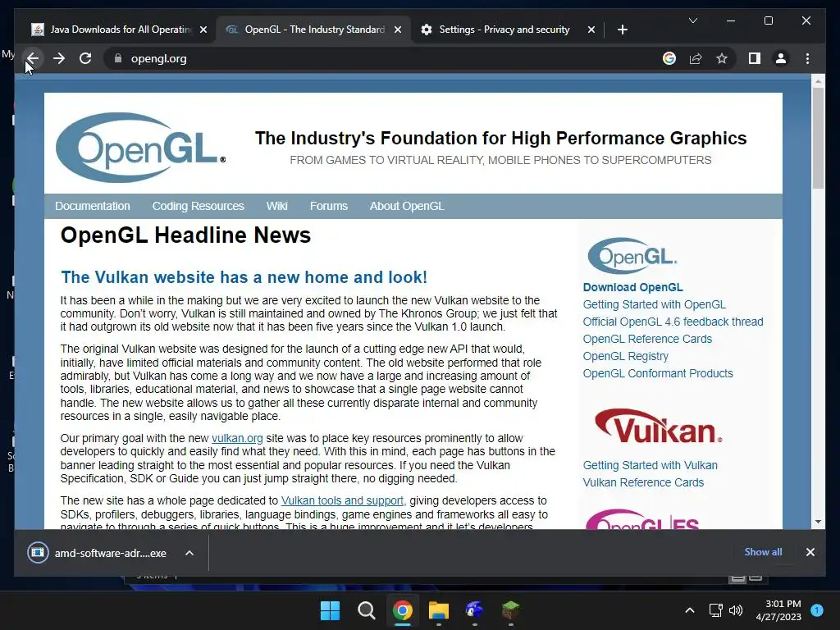The width and height of the screenshot is (840, 630).
Task: Click the page vertical scrollbar thumb
Action: [818, 138]
